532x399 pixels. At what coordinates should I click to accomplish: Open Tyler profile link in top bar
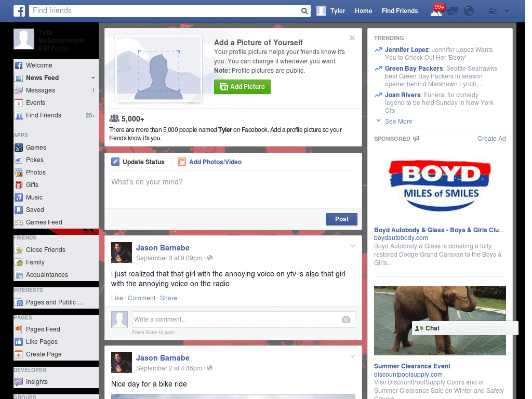pyautogui.click(x=338, y=11)
